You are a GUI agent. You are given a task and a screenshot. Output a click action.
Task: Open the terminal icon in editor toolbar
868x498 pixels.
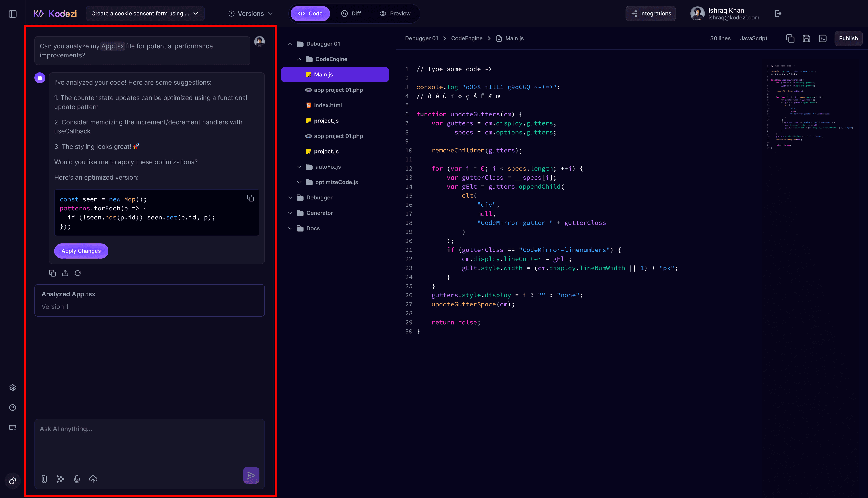[x=823, y=38]
